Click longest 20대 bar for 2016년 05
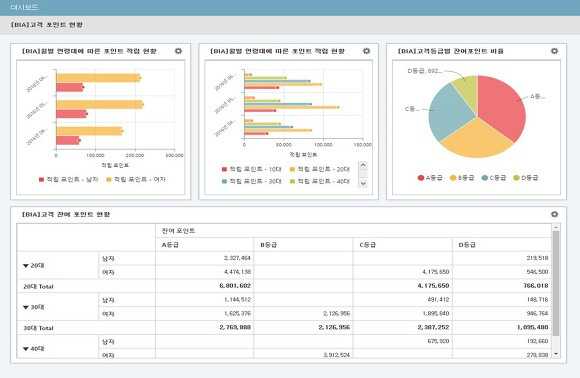 pos(291,107)
